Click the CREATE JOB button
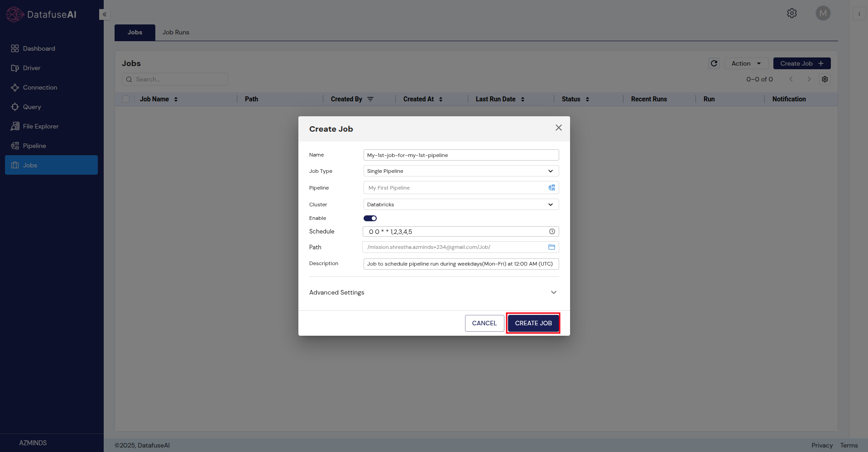Image resolution: width=868 pixels, height=452 pixels. point(533,323)
